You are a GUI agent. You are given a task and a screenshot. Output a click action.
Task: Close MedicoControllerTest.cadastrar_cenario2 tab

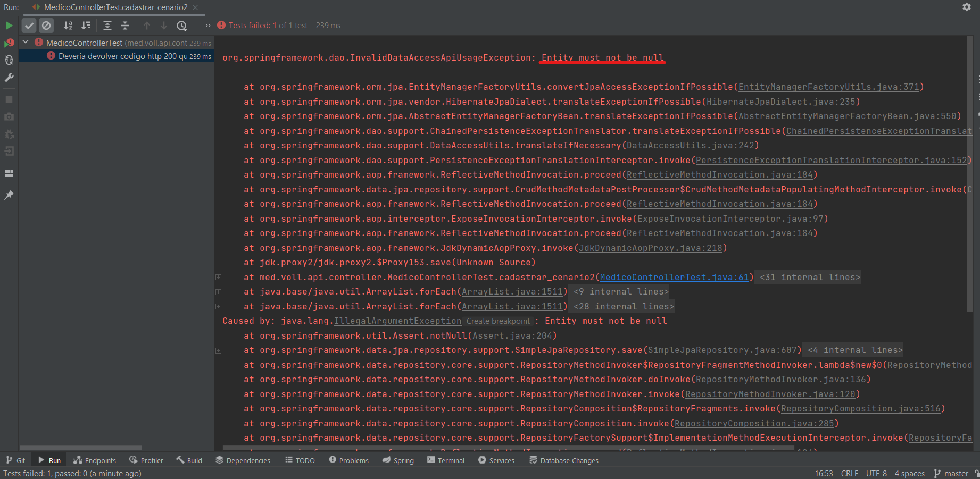pos(195,7)
